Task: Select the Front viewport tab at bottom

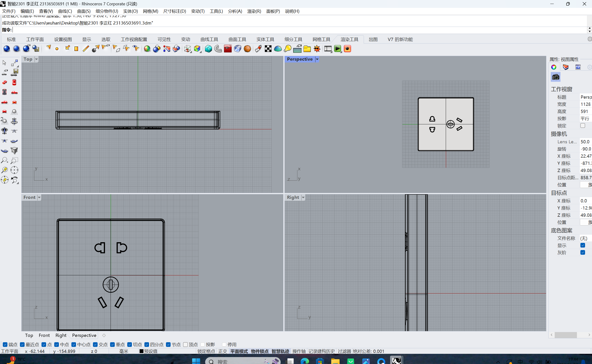Action: [44, 335]
